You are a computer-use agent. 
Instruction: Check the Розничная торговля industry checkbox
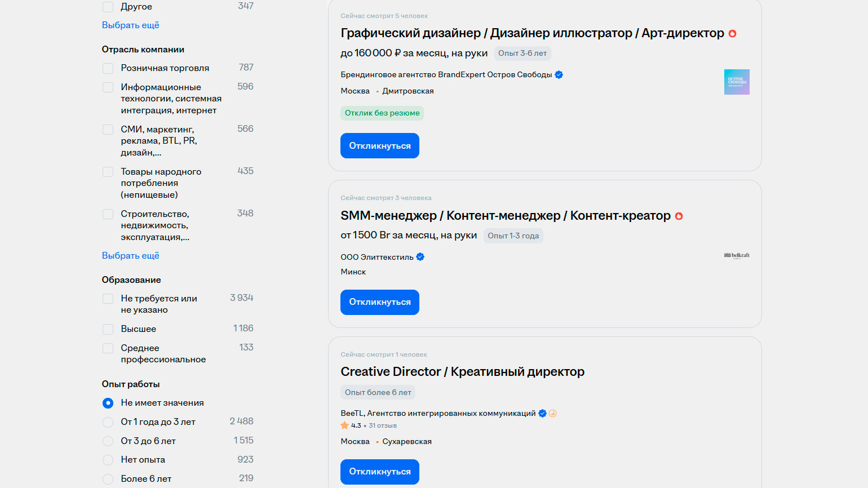click(x=108, y=69)
